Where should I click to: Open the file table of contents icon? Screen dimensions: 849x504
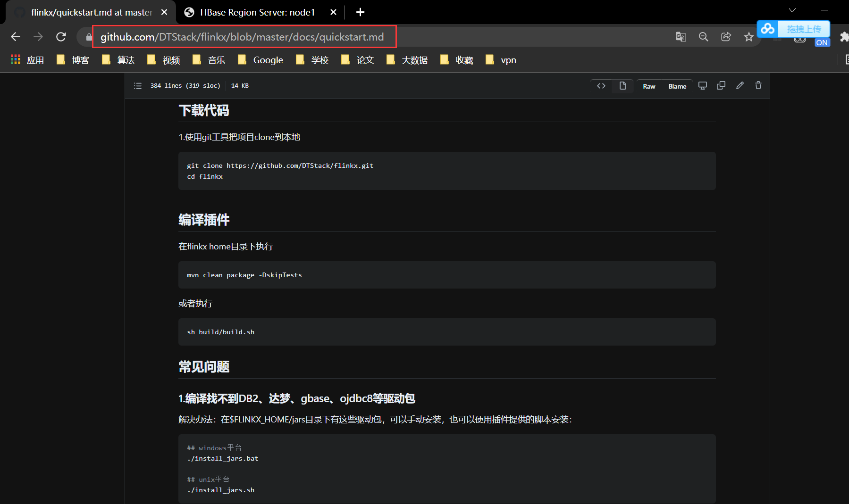(x=138, y=86)
